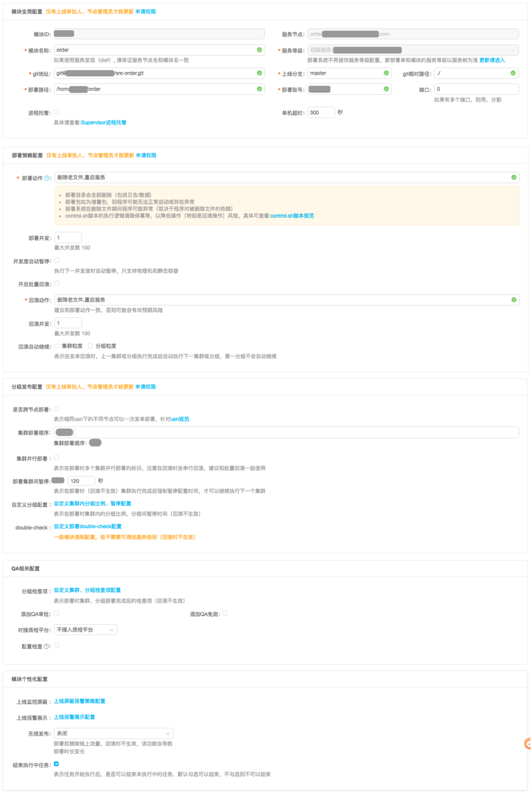Click the 部署集群间暂停 input showing 120
This screenshot has width=532, height=793.
pos(81,481)
